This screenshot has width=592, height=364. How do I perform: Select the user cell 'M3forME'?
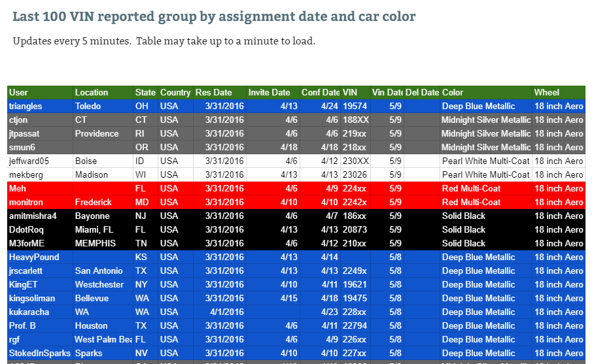point(40,243)
